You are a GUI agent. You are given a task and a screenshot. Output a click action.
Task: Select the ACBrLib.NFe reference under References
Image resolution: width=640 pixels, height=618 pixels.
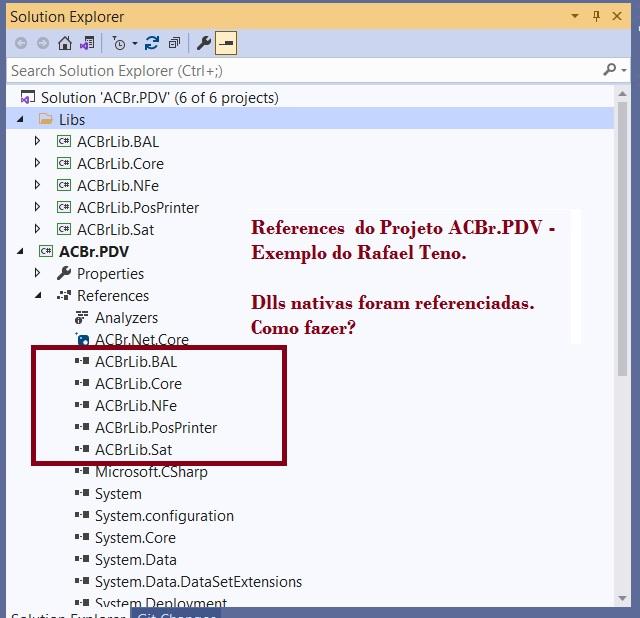click(136, 406)
